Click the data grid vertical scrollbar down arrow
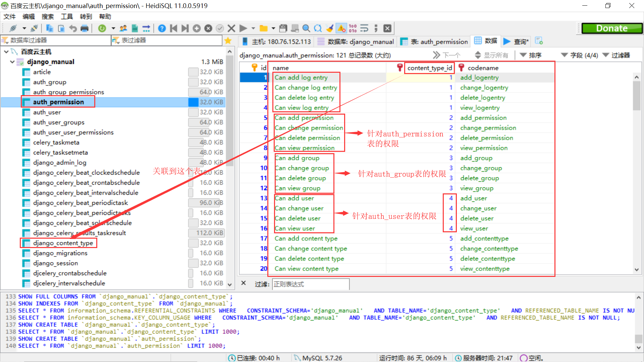 click(637, 269)
